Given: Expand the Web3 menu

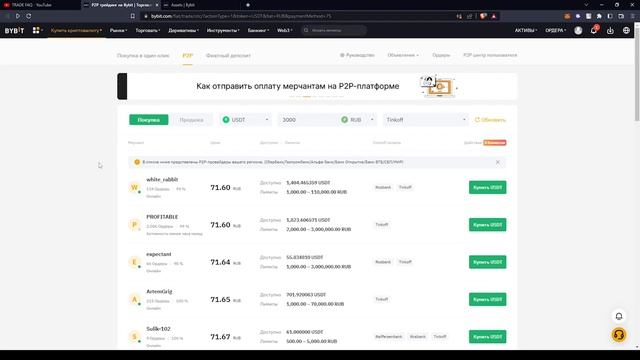Looking at the screenshot, I should click(284, 30).
